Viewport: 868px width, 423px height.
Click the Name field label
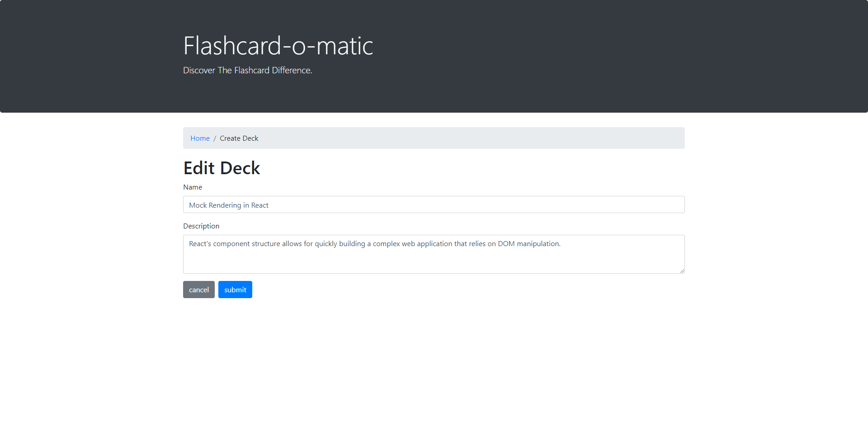193,187
